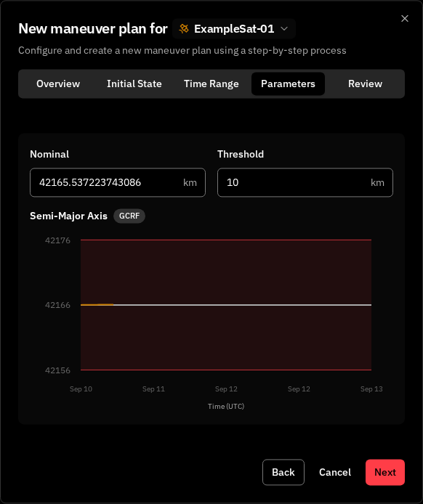Click the Time (UTC) axis title
423x504 pixels.
(x=226, y=406)
